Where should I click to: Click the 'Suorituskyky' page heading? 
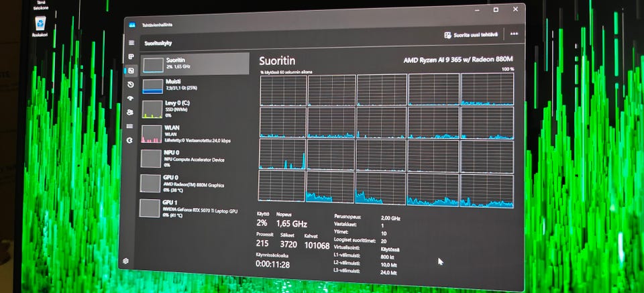158,43
